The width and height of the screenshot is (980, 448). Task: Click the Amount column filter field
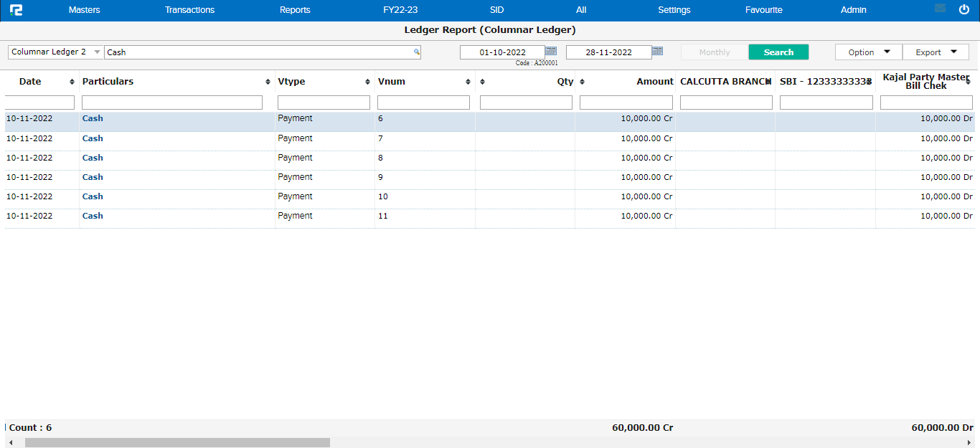pos(626,103)
